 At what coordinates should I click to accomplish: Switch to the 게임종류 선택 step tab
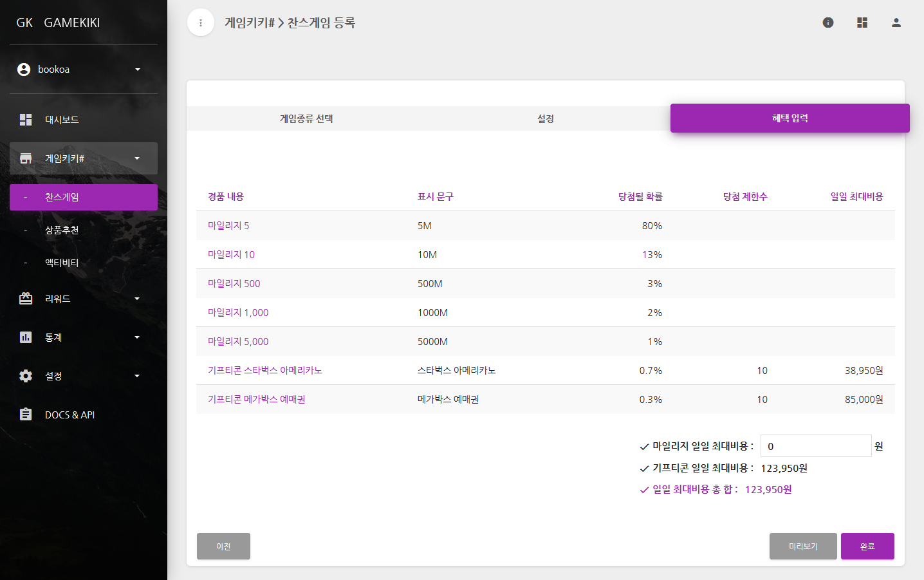306,118
